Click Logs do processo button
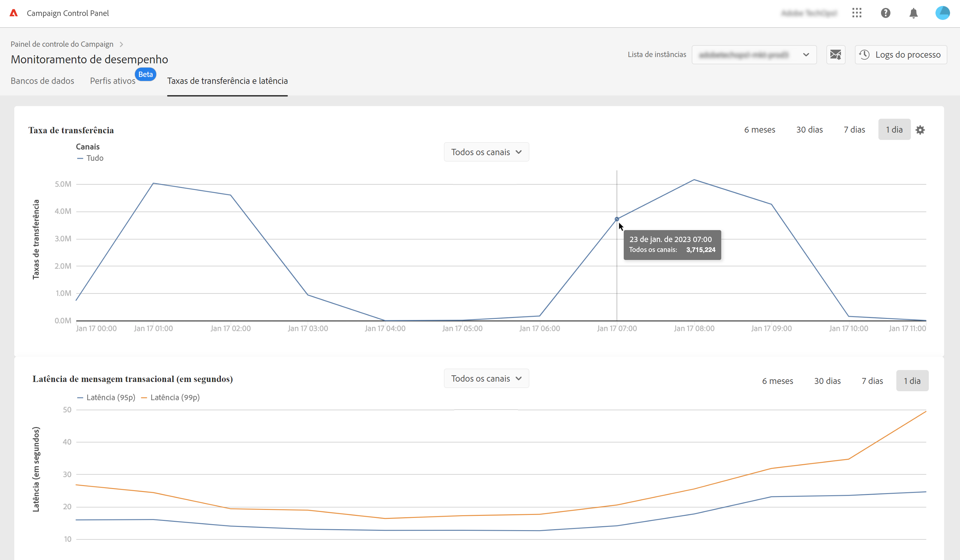The image size is (960, 560). pos(901,54)
